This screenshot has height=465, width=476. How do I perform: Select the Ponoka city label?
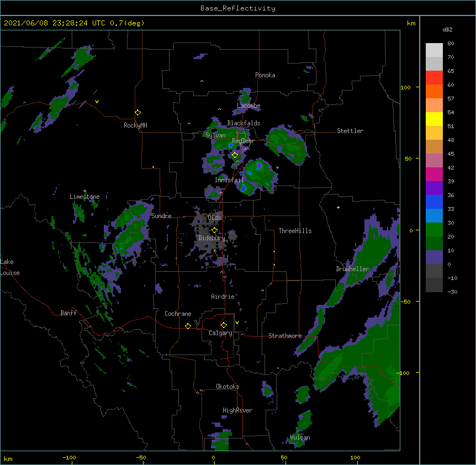tap(265, 75)
